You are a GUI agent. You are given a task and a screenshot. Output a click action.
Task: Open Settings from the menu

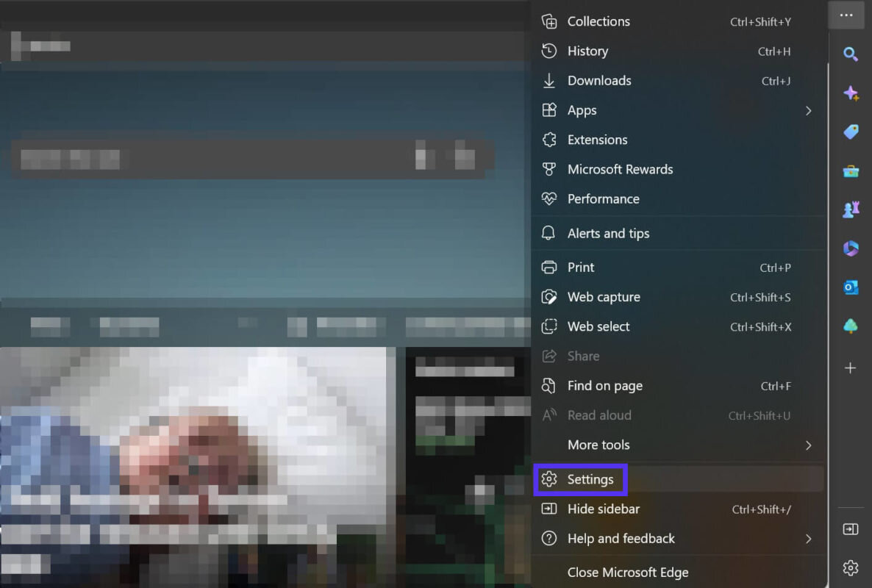[677, 479]
